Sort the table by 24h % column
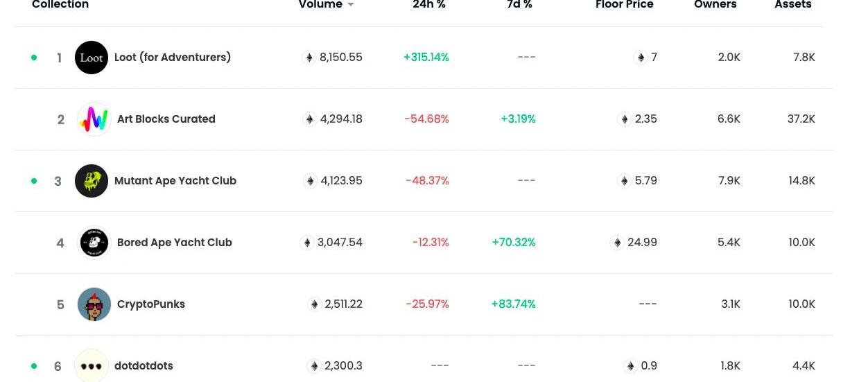868x382 pixels. pyautogui.click(x=428, y=4)
